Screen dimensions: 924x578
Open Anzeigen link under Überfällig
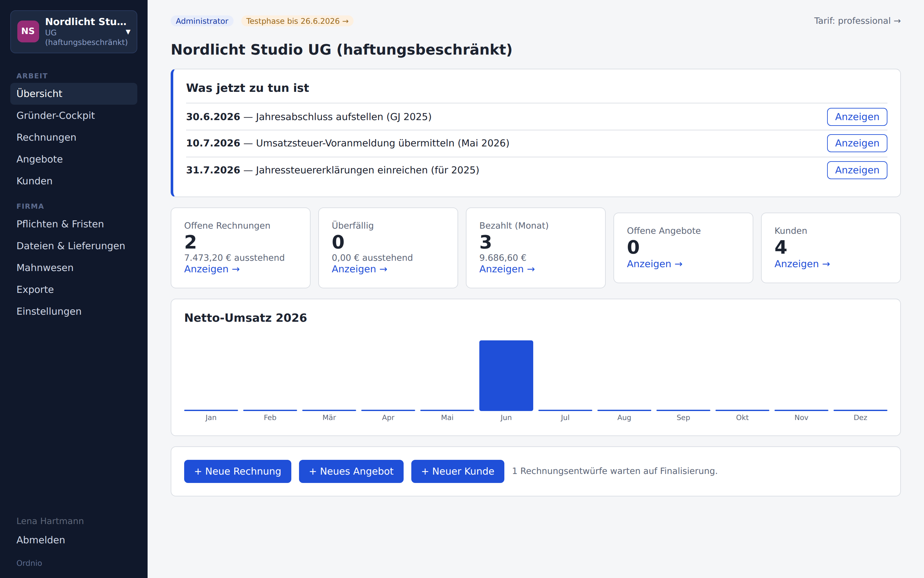pyautogui.click(x=359, y=269)
